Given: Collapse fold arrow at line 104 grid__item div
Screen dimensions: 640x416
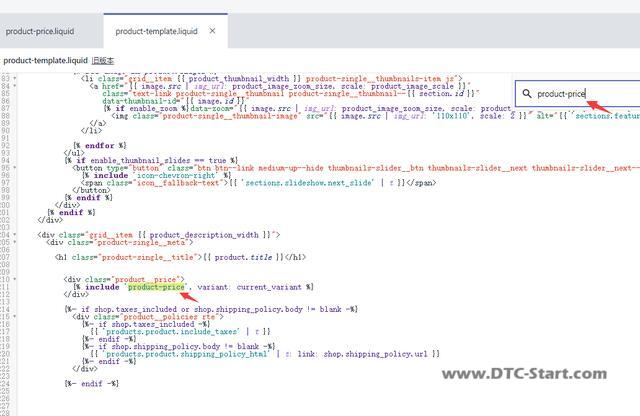Looking at the screenshot, I should point(15,235).
